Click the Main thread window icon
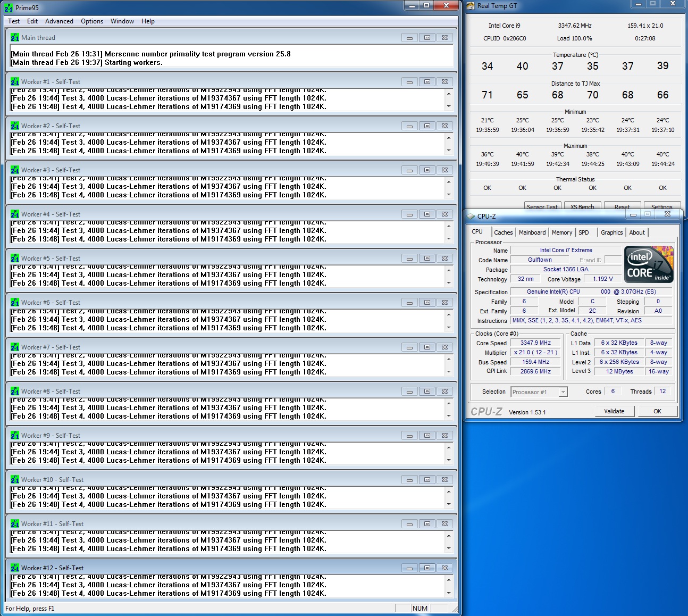 click(15, 38)
